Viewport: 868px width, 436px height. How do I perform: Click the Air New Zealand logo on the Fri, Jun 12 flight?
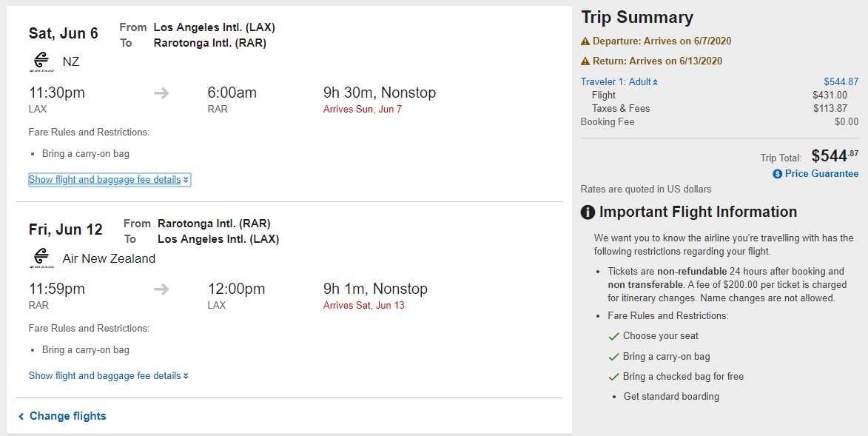pos(41,258)
